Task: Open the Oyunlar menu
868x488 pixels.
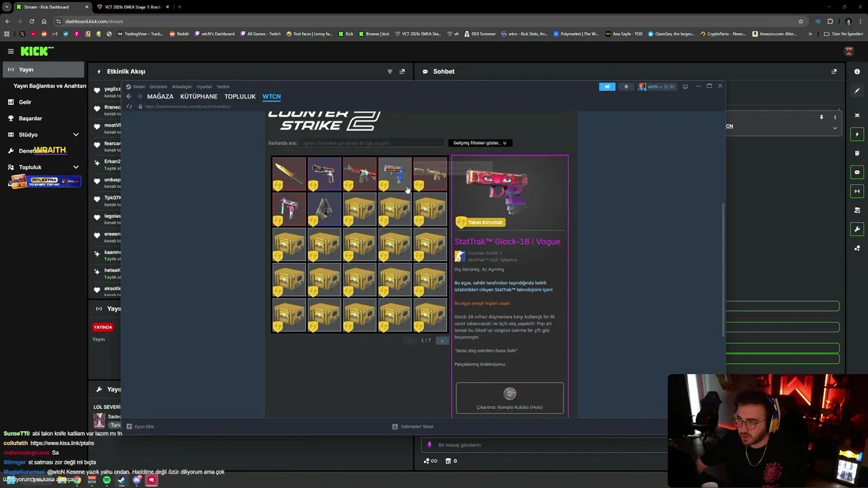Action: 204,87
